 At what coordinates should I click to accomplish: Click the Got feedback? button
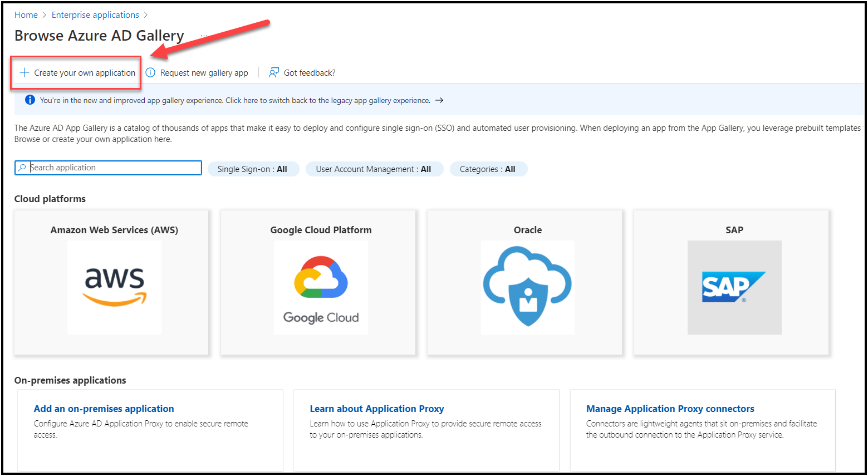310,73
